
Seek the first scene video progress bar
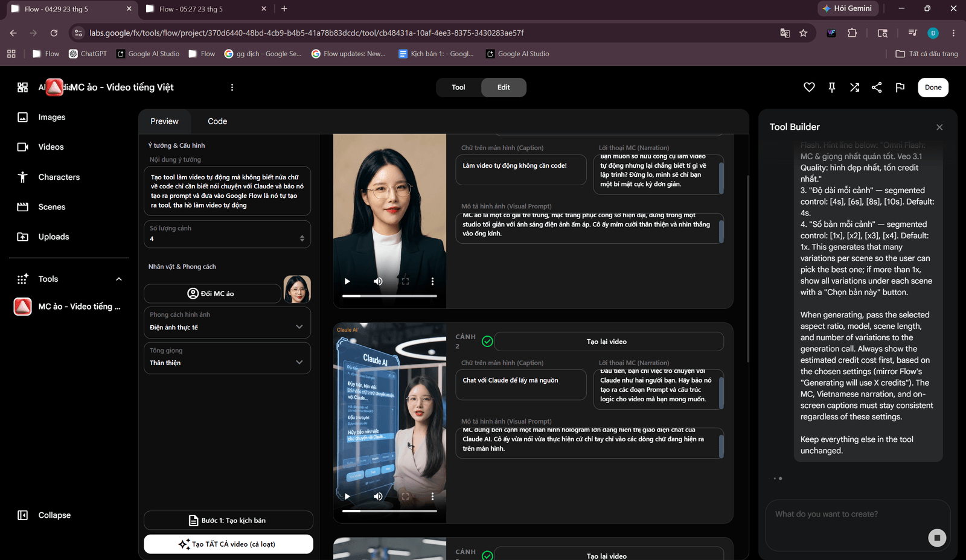click(389, 296)
